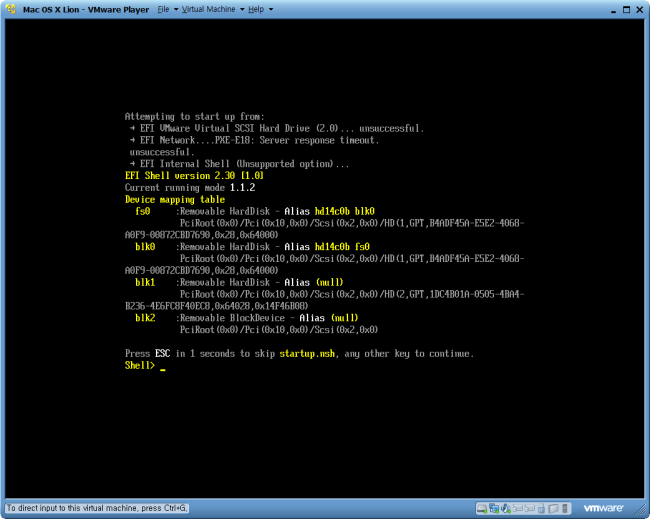Click the network adapter status icon

(494, 508)
